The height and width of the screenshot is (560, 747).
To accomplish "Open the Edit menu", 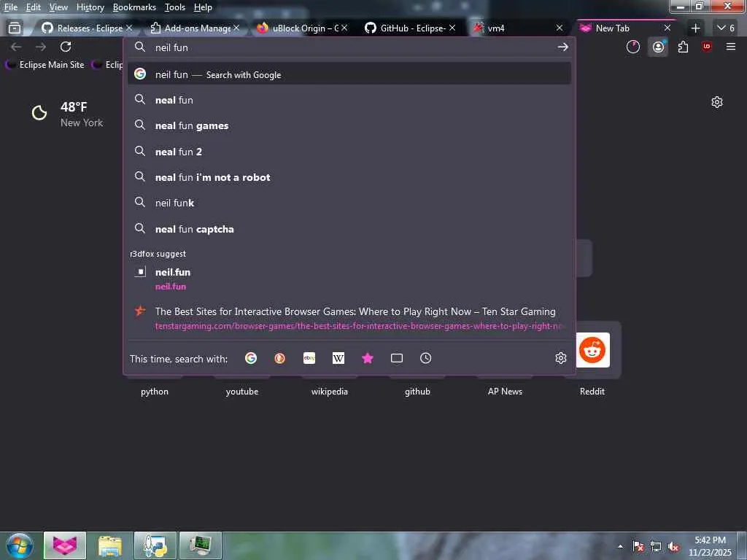I will (x=33, y=7).
